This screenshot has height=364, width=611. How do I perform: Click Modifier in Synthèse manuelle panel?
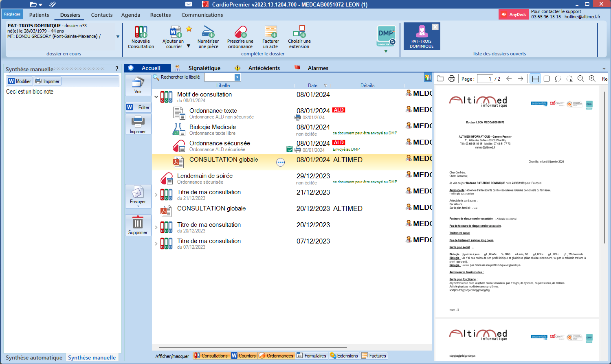20,81
